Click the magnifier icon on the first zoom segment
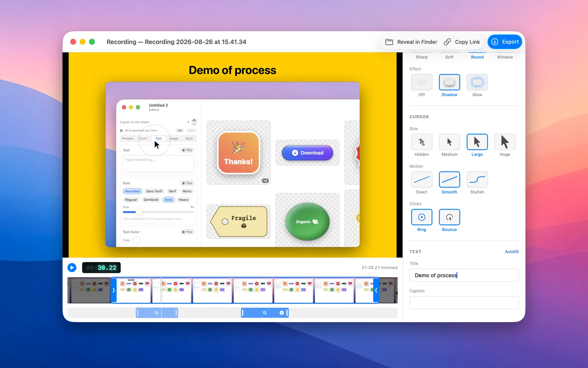Screen dimensions: 588x368 click(x=157, y=313)
